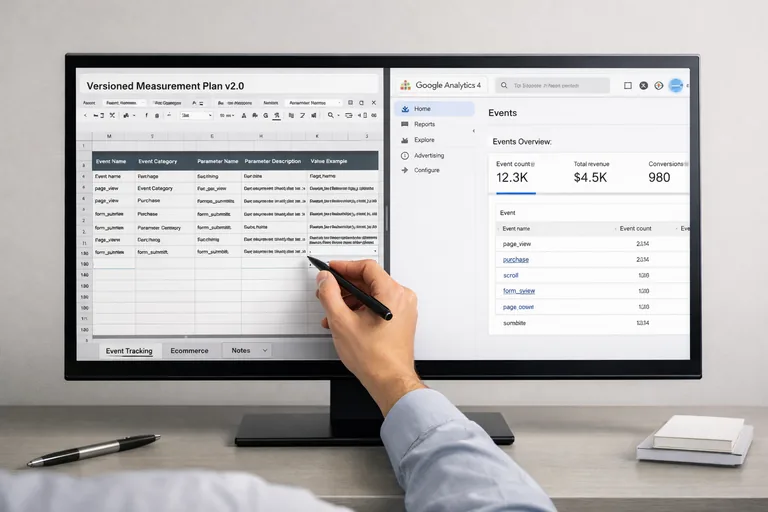Open the purchase event link
This screenshot has width=768, height=512.
point(515,259)
